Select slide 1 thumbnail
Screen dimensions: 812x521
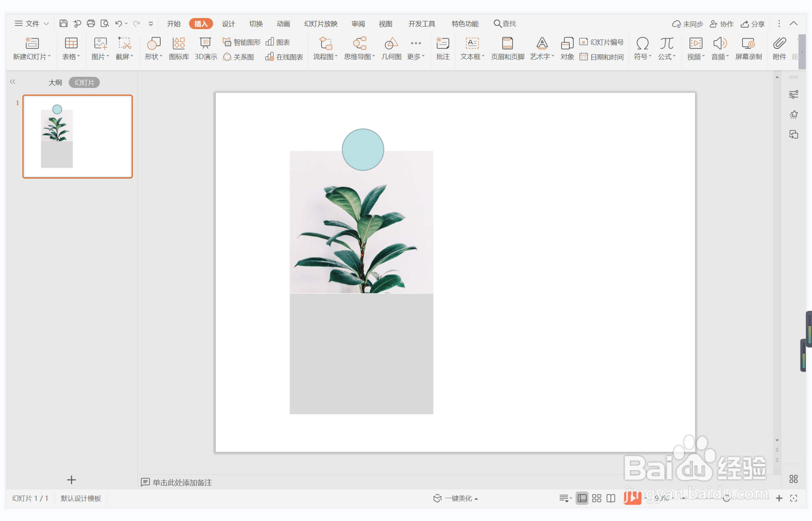(x=77, y=136)
